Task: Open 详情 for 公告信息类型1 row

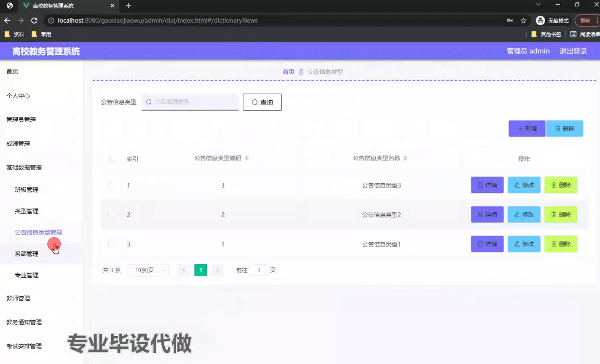Action: [487, 244]
